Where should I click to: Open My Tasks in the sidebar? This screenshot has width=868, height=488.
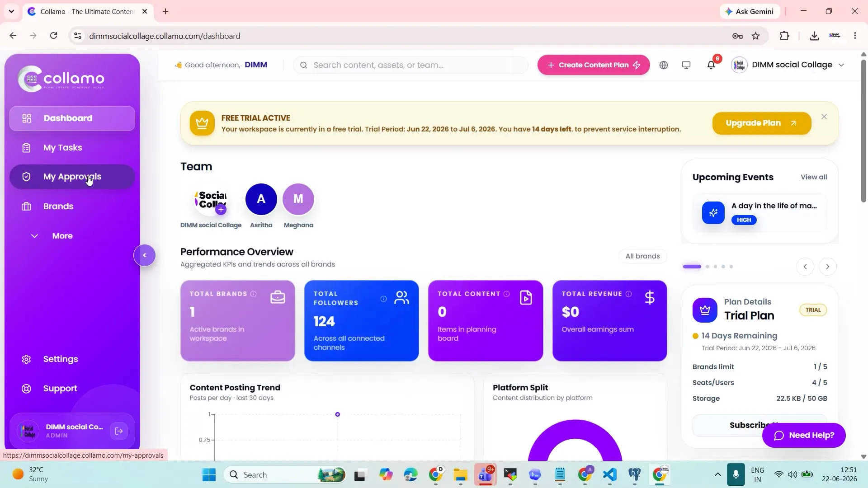pyautogui.click(x=72, y=148)
